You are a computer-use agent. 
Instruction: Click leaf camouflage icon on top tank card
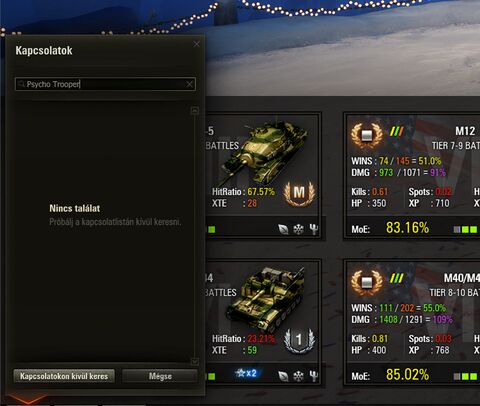pos(283,229)
